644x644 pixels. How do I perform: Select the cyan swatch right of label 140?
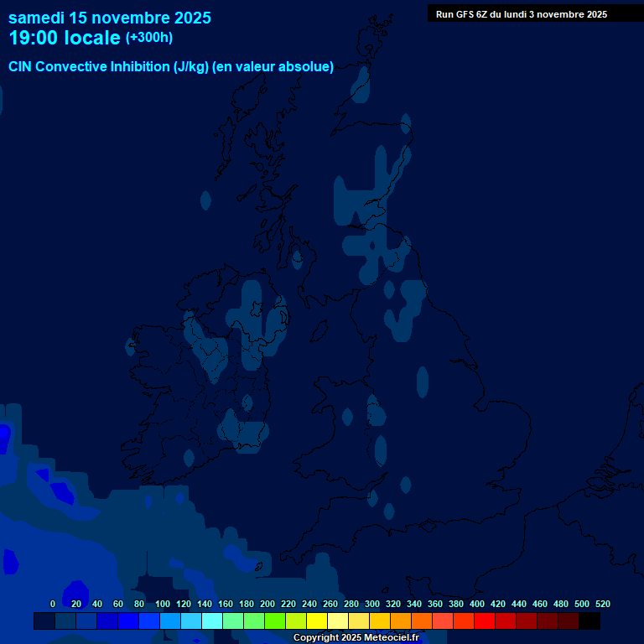212,621
